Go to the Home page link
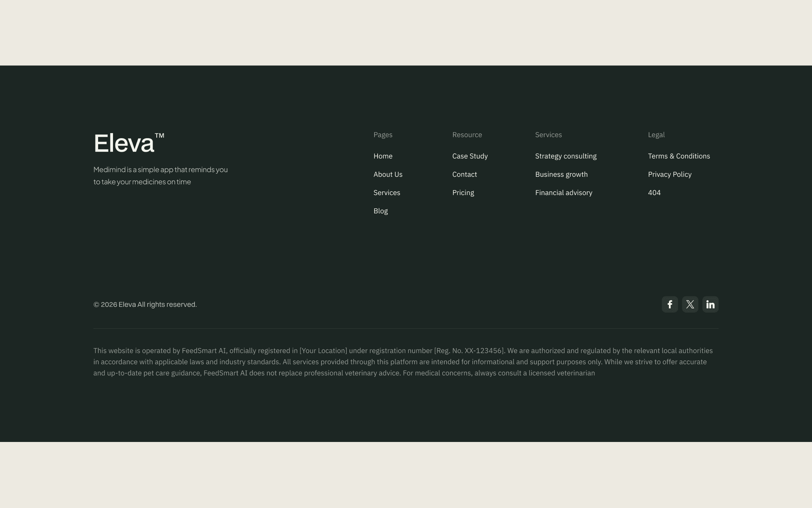This screenshot has width=812, height=508. tap(383, 156)
